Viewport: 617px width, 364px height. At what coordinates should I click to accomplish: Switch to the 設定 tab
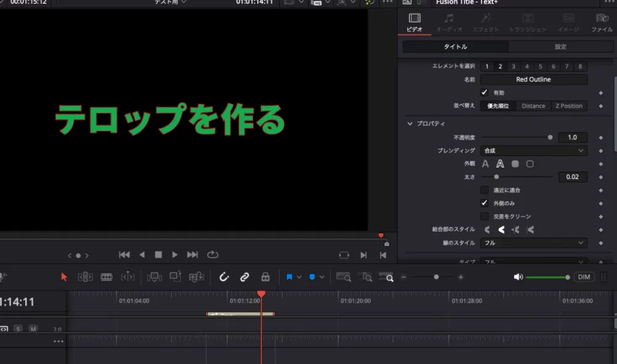click(x=560, y=47)
